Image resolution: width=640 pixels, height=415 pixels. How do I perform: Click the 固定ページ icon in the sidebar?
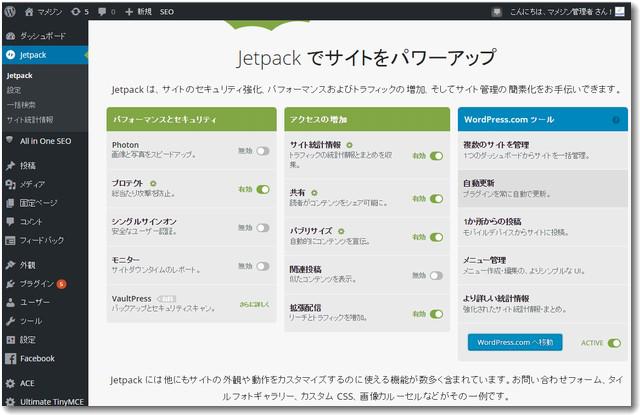click(x=11, y=203)
